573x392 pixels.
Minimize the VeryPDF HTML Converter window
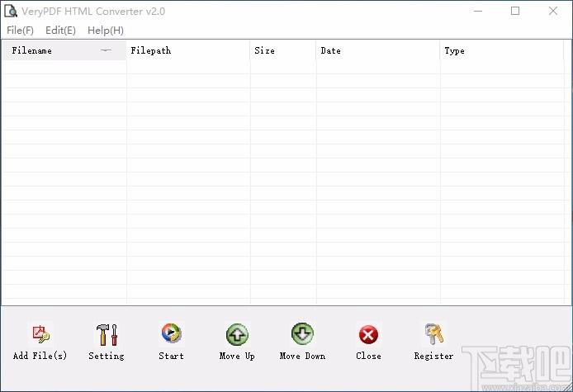pos(478,11)
